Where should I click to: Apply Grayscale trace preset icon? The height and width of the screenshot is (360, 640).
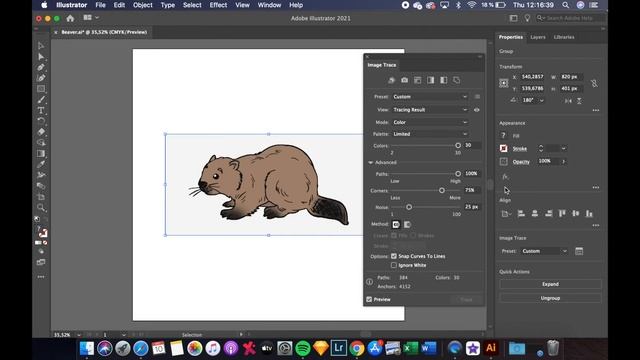(x=431, y=80)
